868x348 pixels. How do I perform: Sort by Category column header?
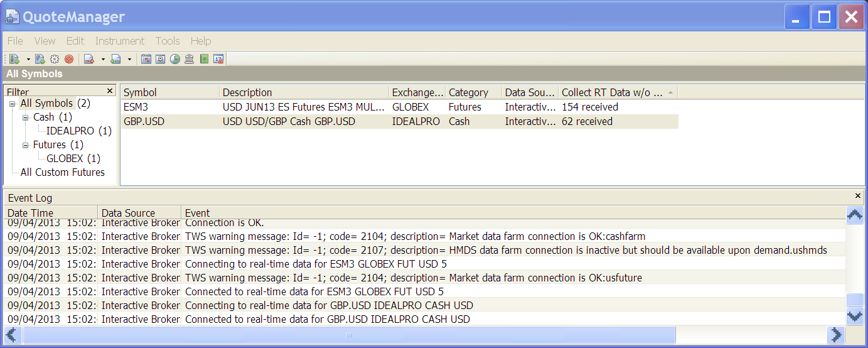(473, 92)
